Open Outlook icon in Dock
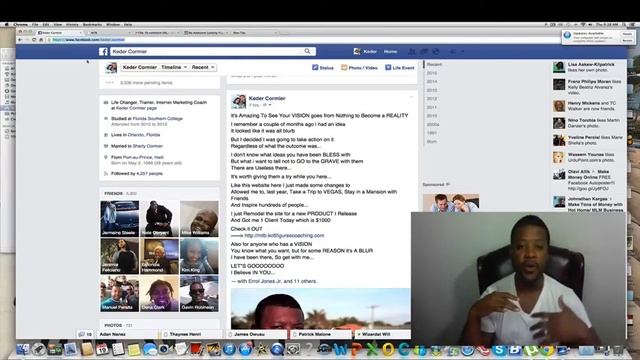 pos(388,349)
